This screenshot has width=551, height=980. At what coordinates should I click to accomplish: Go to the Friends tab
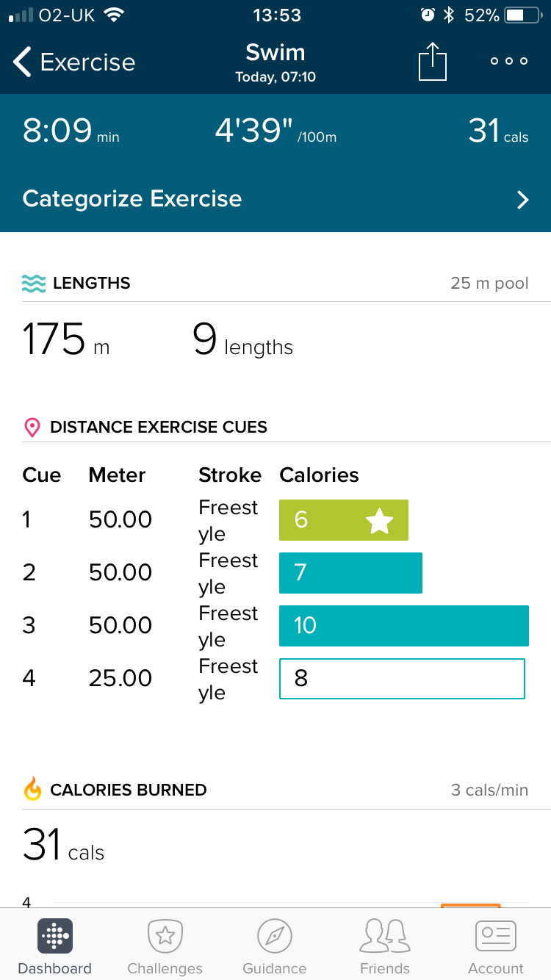point(385,947)
